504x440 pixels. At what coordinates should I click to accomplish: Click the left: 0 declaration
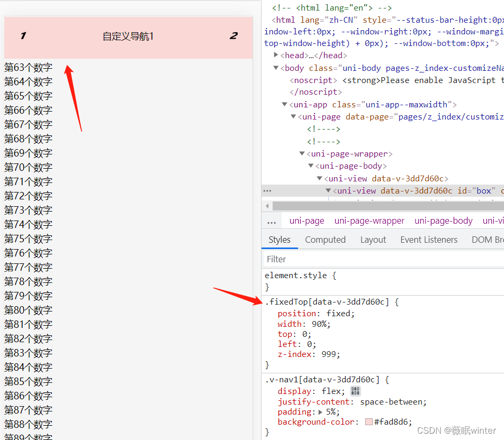pyautogui.click(x=296, y=344)
